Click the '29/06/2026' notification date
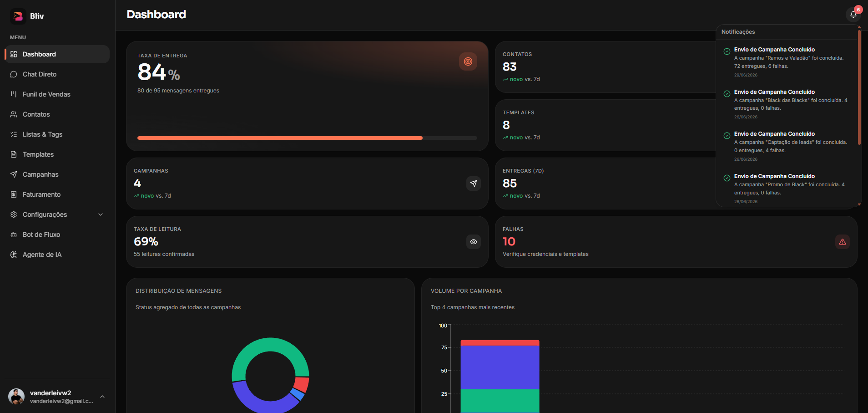 coord(746,75)
